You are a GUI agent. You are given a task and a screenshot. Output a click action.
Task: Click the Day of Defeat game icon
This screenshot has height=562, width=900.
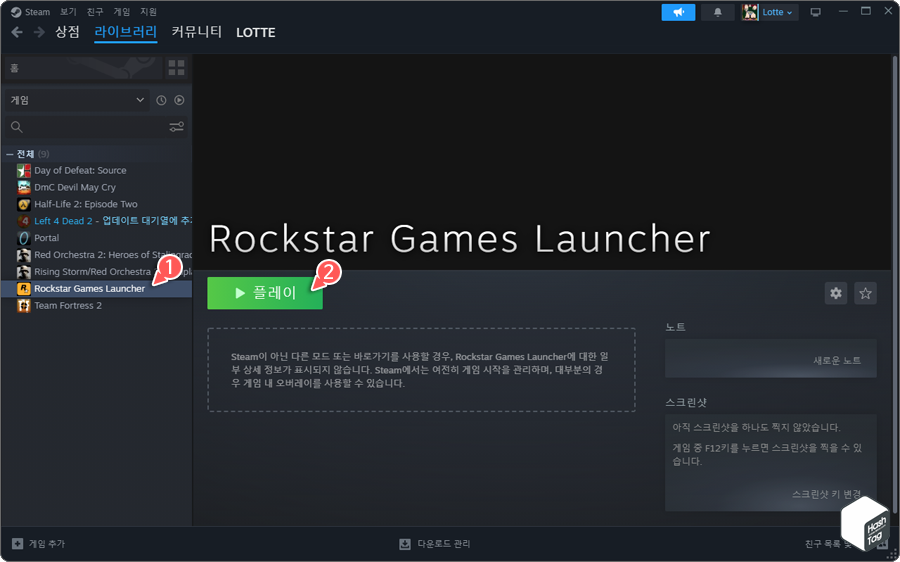(24, 170)
